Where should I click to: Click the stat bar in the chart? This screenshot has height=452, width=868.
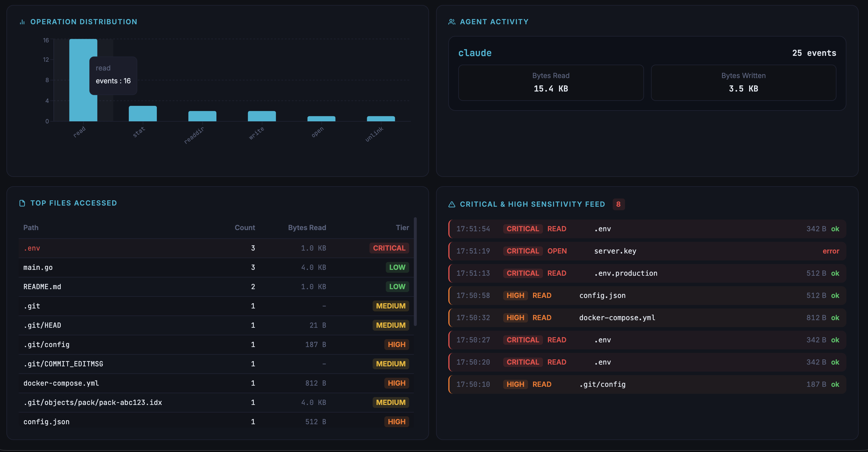[x=143, y=114]
